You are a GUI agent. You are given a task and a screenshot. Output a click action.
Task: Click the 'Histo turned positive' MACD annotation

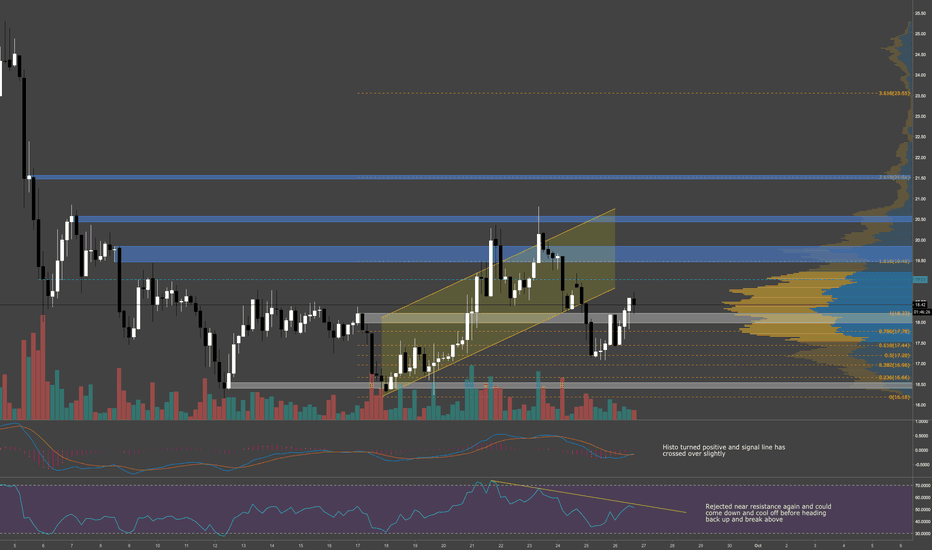[x=723, y=450]
